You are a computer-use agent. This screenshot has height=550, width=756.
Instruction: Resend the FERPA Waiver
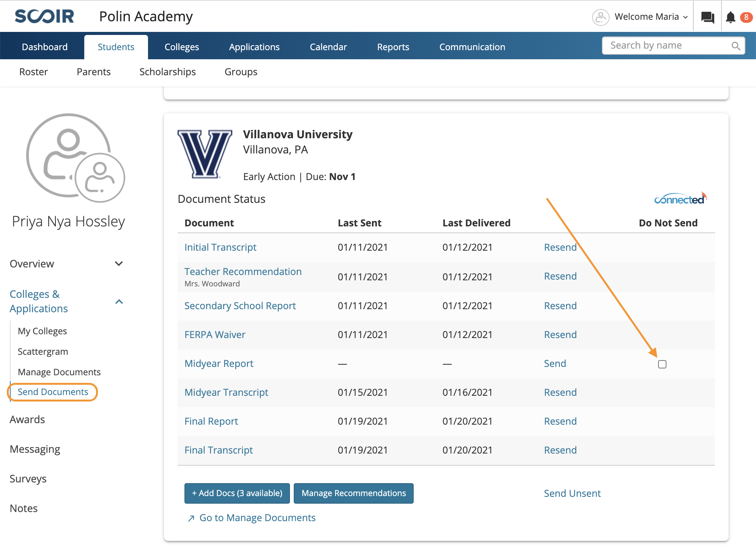pyautogui.click(x=560, y=335)
